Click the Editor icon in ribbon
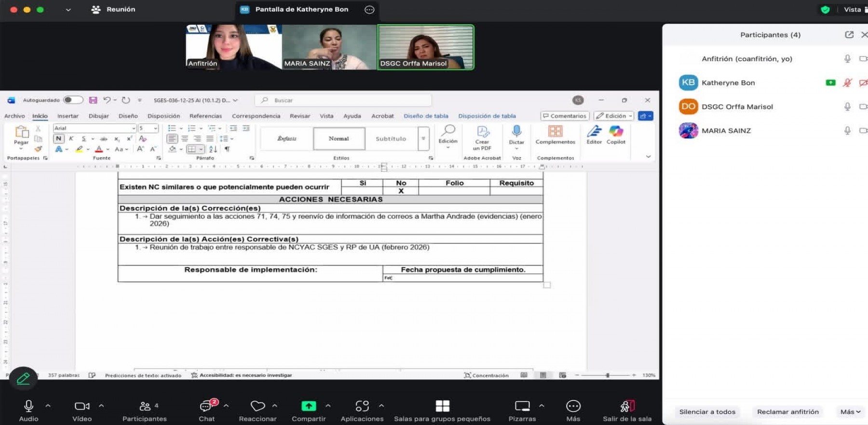This screenshot has height=425, width=868. (594, 131)
